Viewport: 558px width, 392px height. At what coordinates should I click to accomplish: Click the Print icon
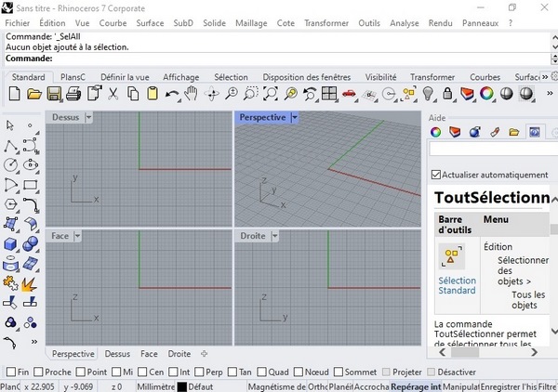coord(73,94)
